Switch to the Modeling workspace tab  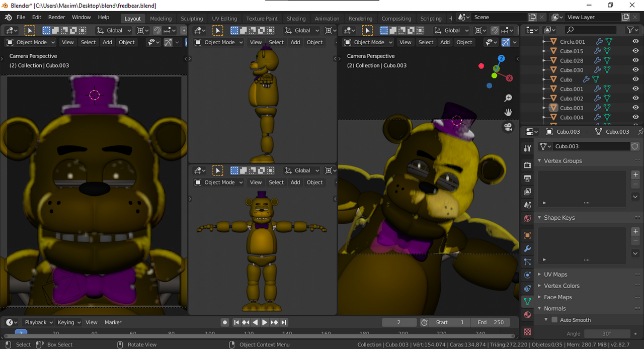pyautogui.click(x=161, y=19)
